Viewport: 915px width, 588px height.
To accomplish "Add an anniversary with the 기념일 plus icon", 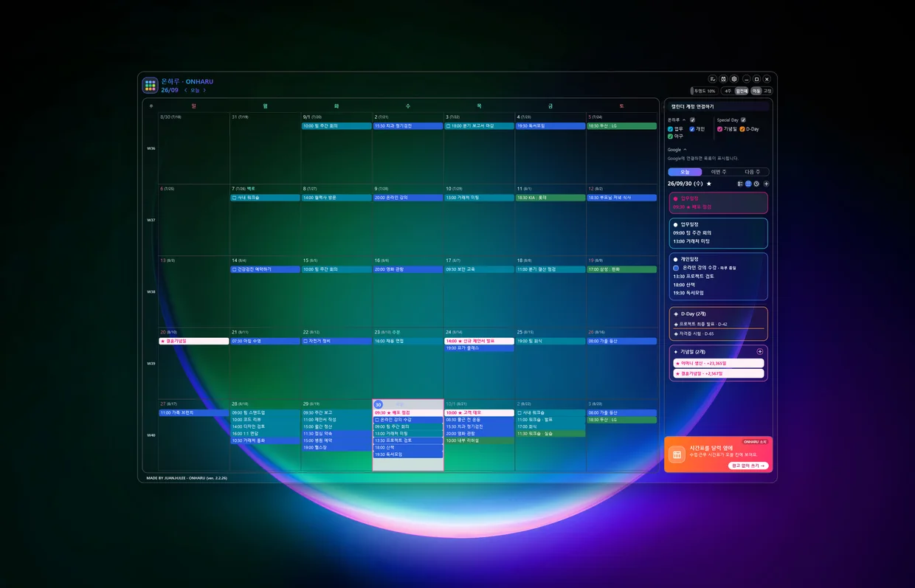I will point(760,352).
